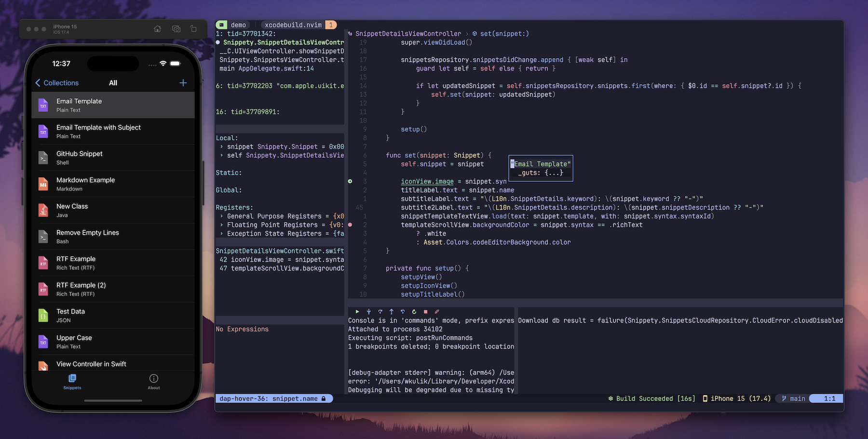Expand the snippet Snippety.Snippet variable

pos(223,146)
